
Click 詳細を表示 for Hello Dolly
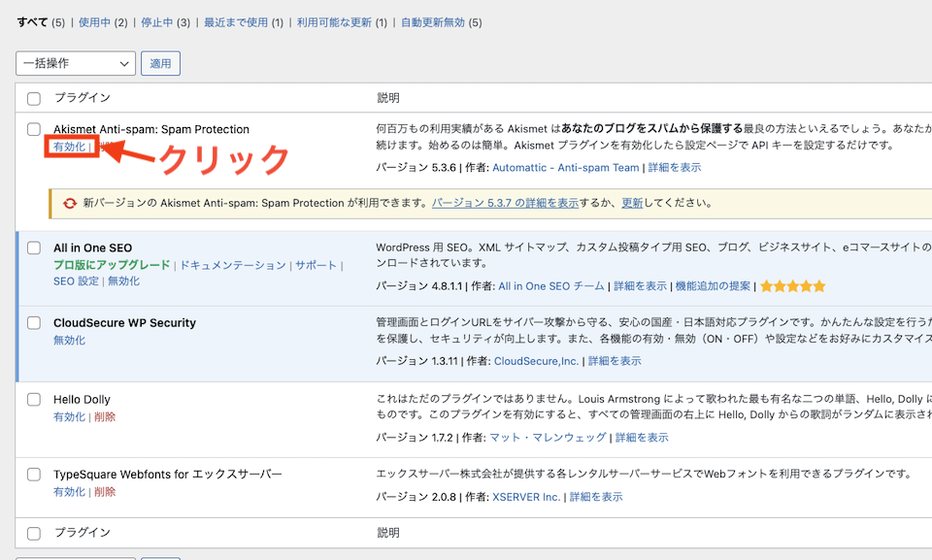click(x=642, y=438)
